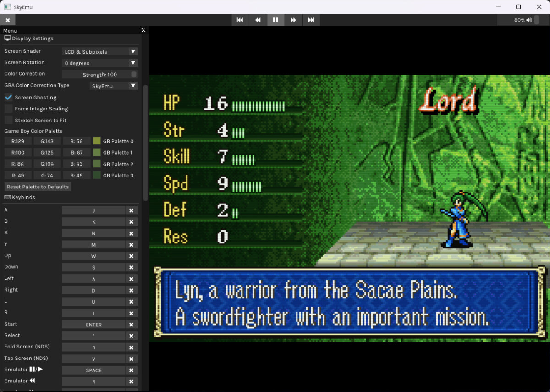
Task: Open the Screen Rotation dropdown
Action: pyautogui.click(x=99, y=63)
